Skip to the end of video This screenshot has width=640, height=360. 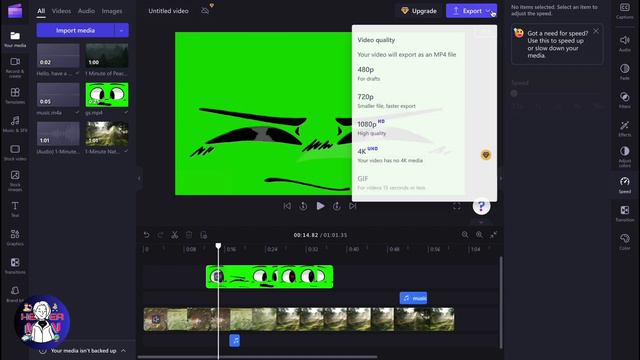(x=353, y=206)
